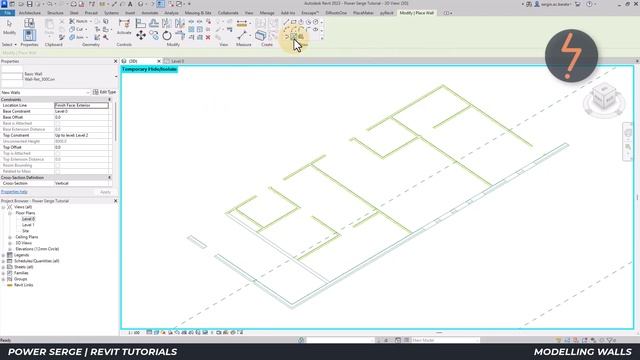The height and width of the screenshot is (360, 640).
Task: Switch to the Architecture ribbon tab
Action: point(30,13)
